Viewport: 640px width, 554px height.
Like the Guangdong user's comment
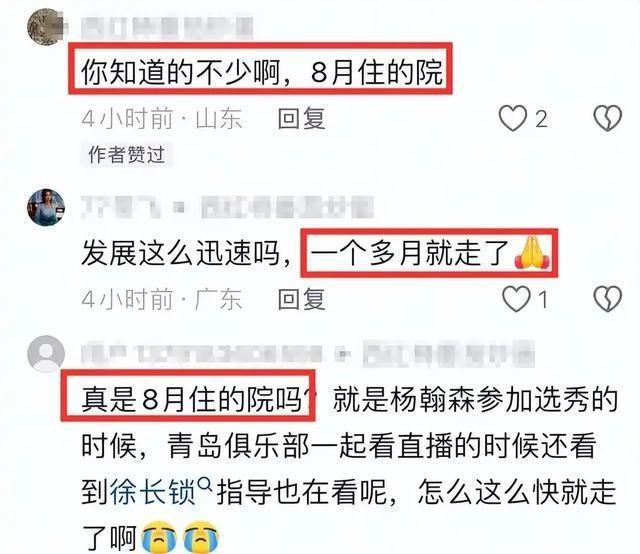[516, 299]
